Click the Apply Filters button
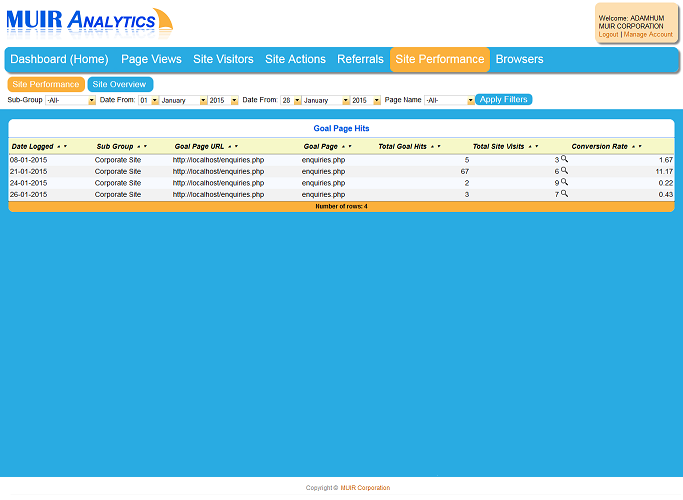Viewport: 683px width, 500px height. (x=504, y=100)
